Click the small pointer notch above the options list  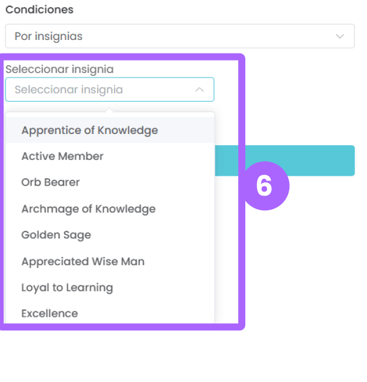110,110
